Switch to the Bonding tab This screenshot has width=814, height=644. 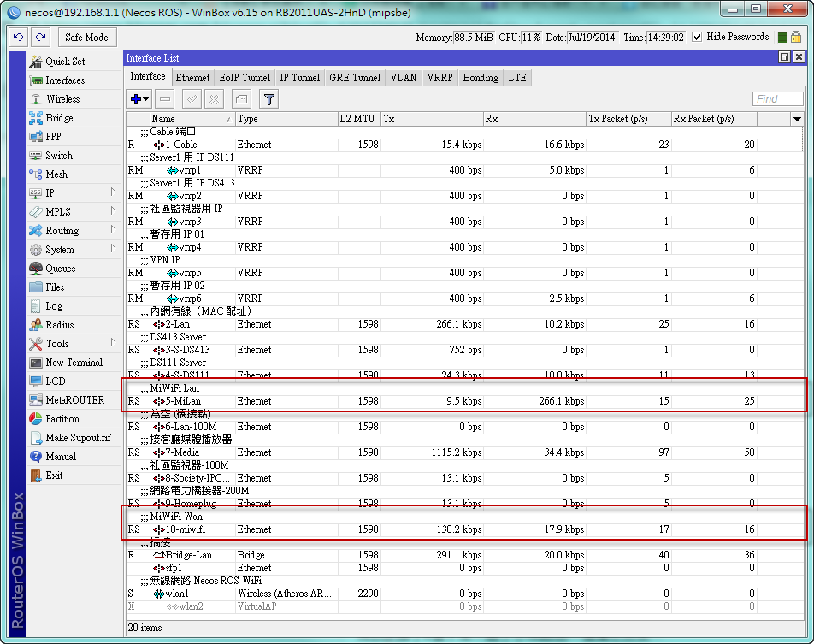[x=481, y=77]
